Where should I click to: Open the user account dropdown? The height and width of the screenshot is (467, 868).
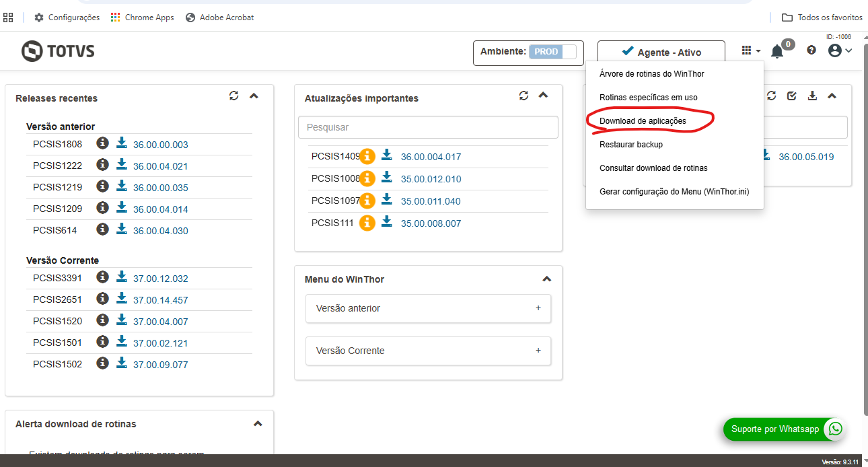(x=840, y=50)
